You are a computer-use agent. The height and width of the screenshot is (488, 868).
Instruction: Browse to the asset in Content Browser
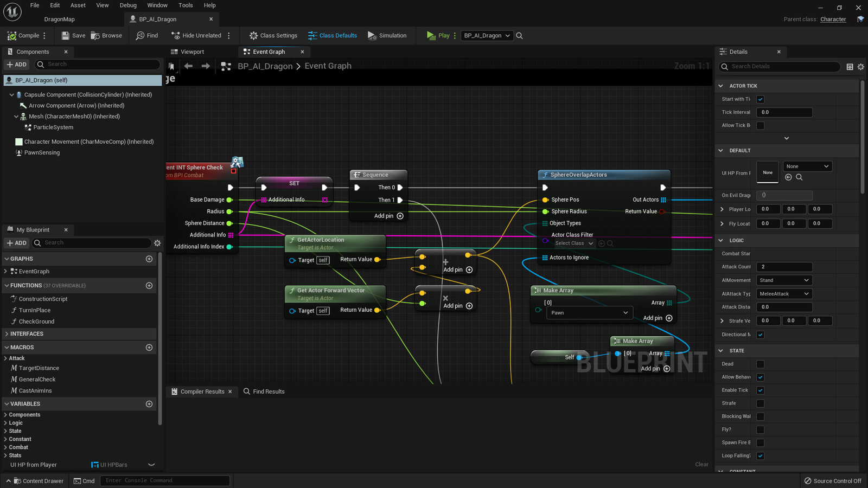click(x=106, y=35)
